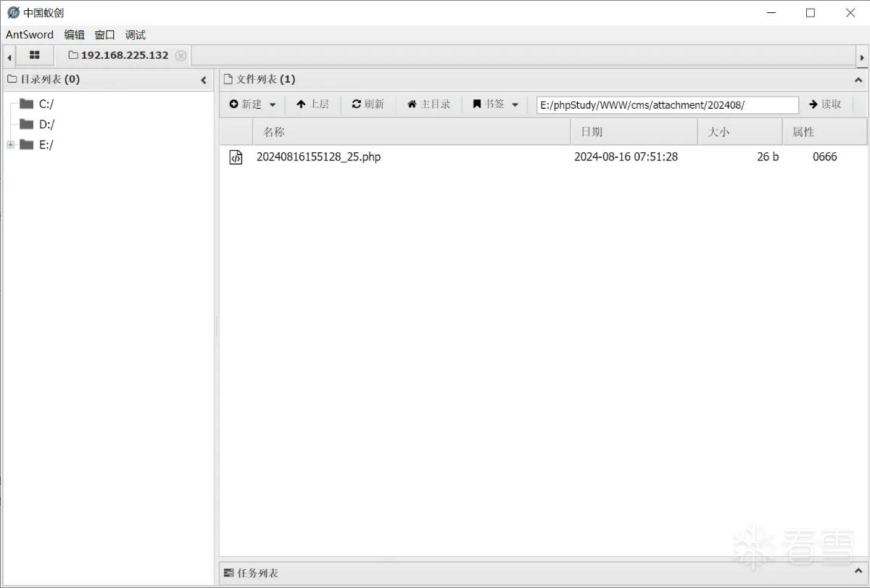Collapse the 目录列表 directory panel
The height and width of the screenshot is (588, 870).
coord(204,80)
